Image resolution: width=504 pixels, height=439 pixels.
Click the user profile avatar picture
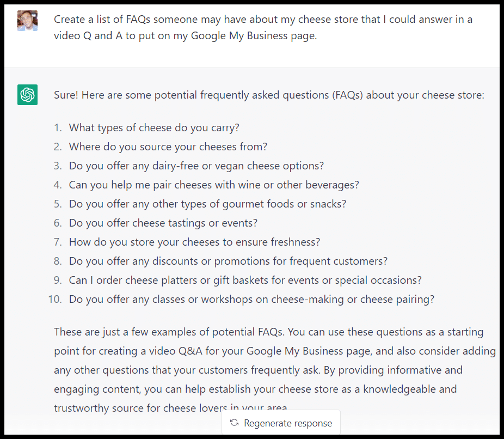pyautogui.click(x=27, y=20)
